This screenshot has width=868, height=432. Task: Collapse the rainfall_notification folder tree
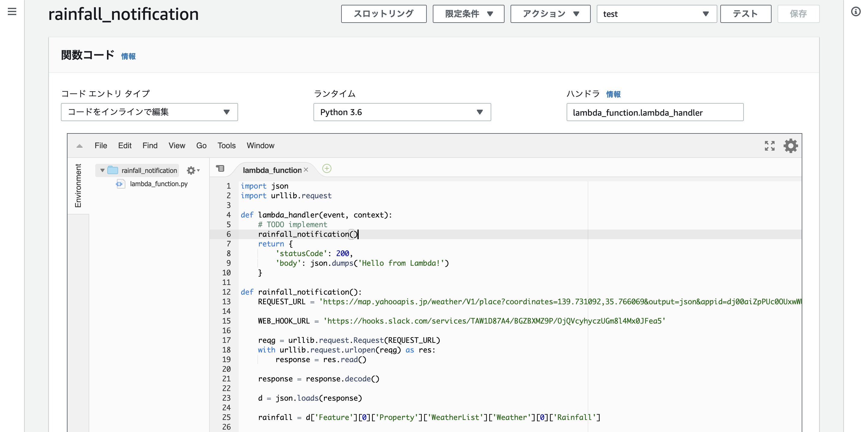102,171
